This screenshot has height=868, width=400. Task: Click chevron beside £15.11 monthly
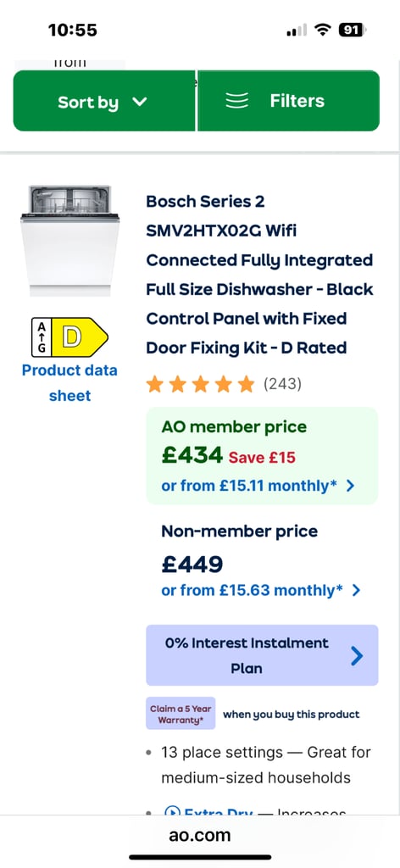(x=350, y=486)
